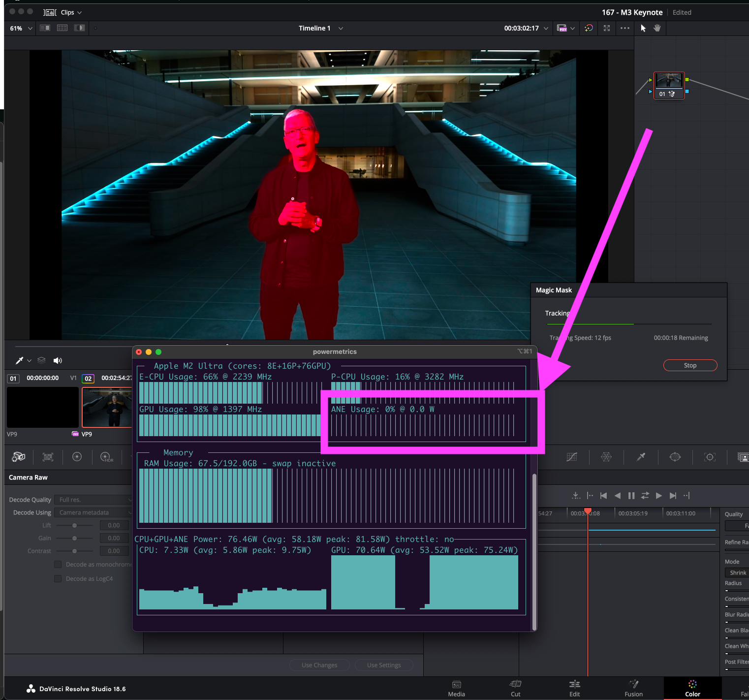Screen dimensions: 749x700
Task: Switch to the Edit page tab
Action: click(574, 688)
